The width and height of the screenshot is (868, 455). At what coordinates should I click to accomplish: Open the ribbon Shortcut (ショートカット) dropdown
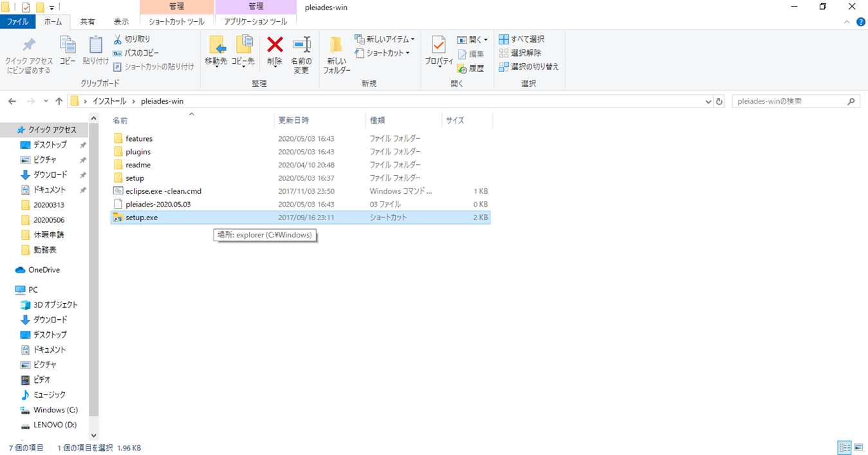click(382, 53)
